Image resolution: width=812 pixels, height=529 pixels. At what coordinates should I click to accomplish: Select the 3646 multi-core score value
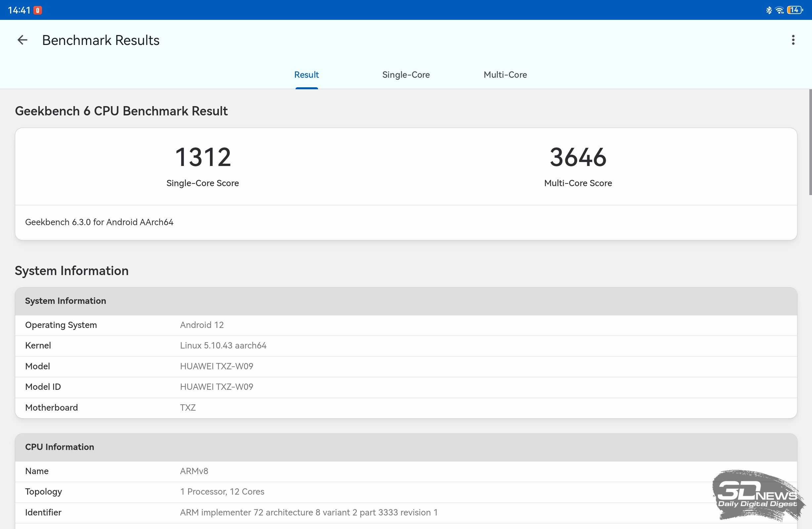578,157
